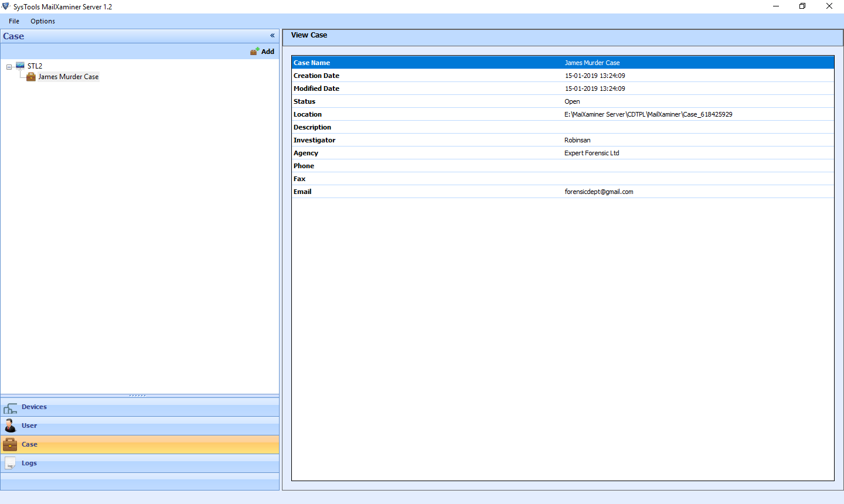Collapse the STL2 tree node
Viewport: 844px width, 504px height.
(x=9, y=67)
